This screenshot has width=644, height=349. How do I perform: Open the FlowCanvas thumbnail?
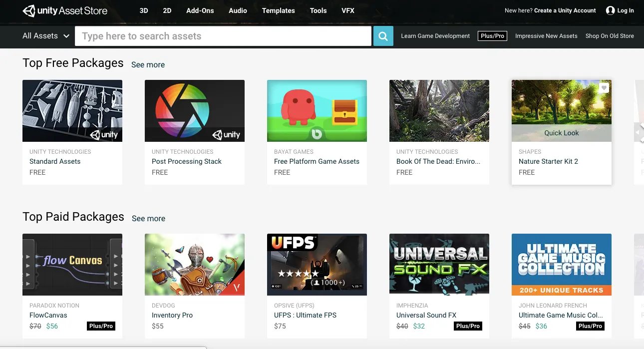point(72,265)
